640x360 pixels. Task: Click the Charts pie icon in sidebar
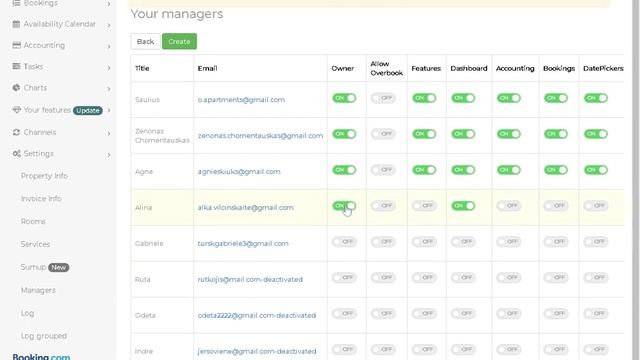(16, 87)
